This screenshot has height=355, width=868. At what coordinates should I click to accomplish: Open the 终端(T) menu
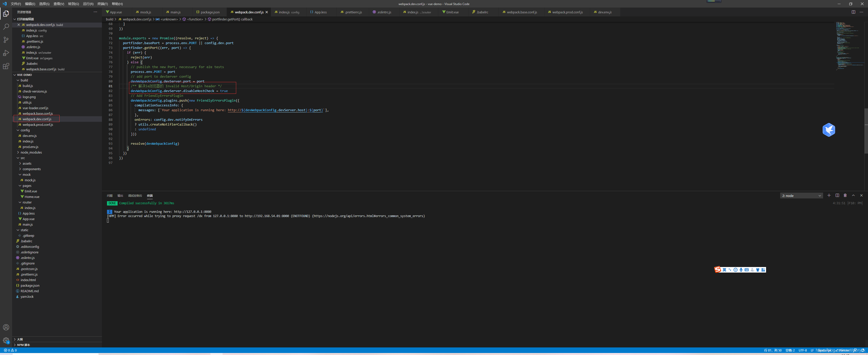[x=103, y=4]
